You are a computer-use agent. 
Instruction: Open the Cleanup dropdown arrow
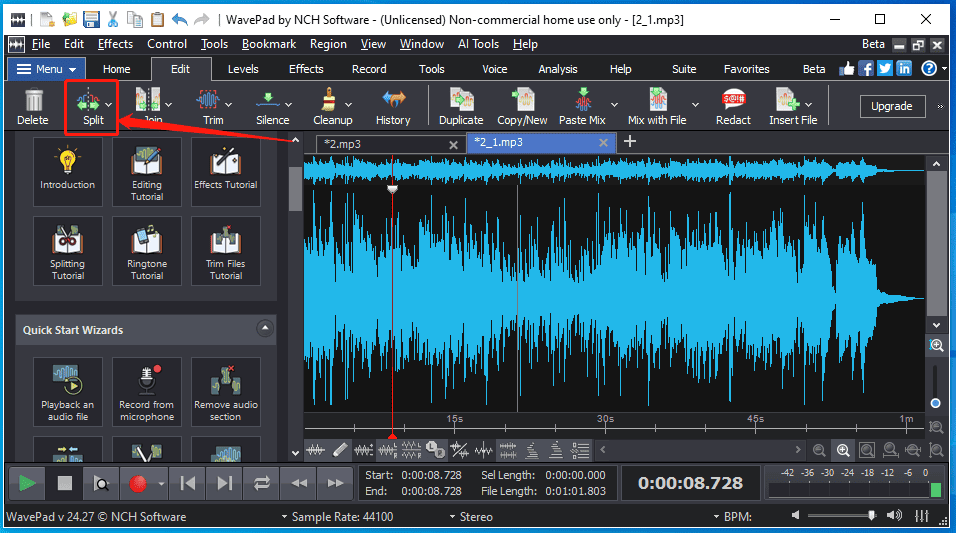(x=348, y=104)
